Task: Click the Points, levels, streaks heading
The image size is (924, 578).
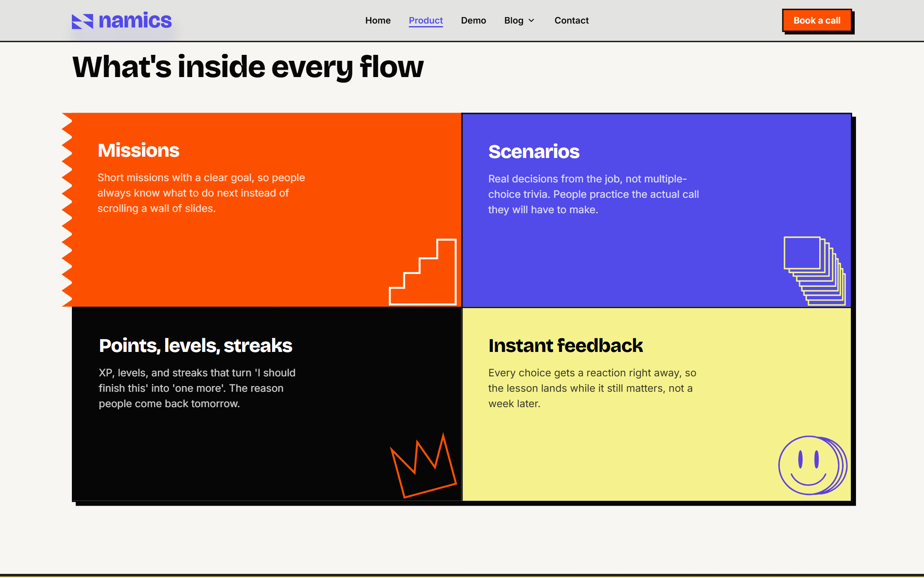Action: [195, 346]
